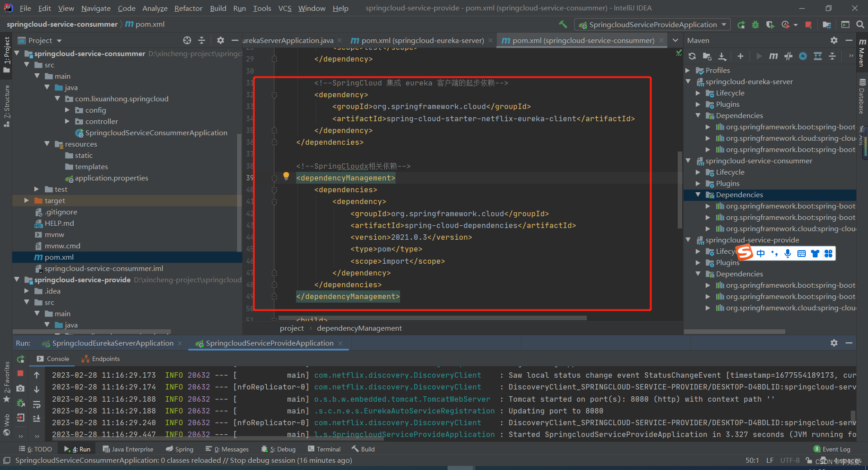Open Maven tool window settings gear
The image size is (868, 470).
(x=834, y=40)
